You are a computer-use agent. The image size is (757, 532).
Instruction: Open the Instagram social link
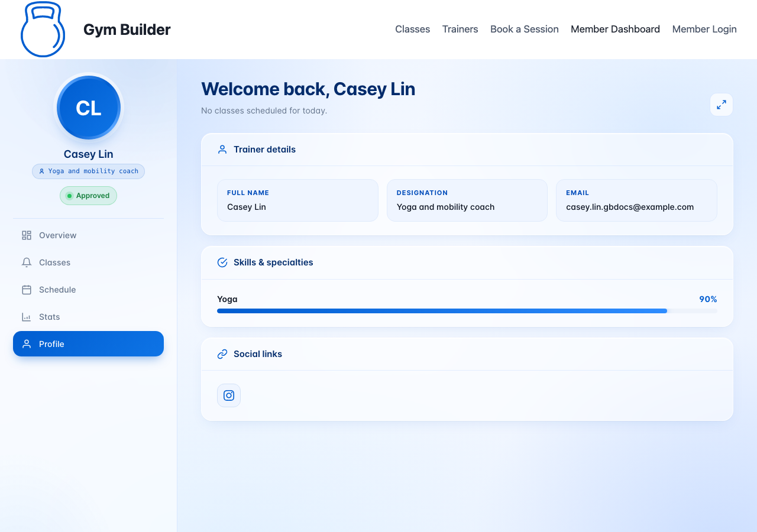pyautogui.click(x=229, y=395)
